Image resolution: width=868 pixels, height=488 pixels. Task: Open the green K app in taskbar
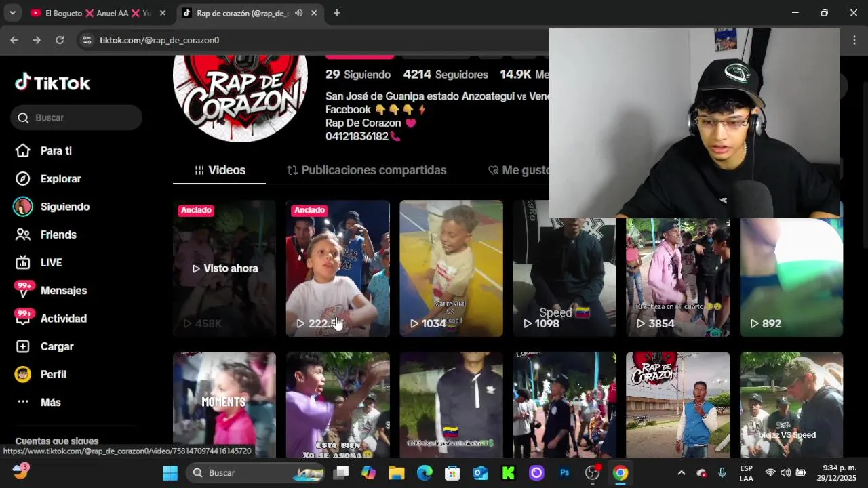tap(509, 472)
